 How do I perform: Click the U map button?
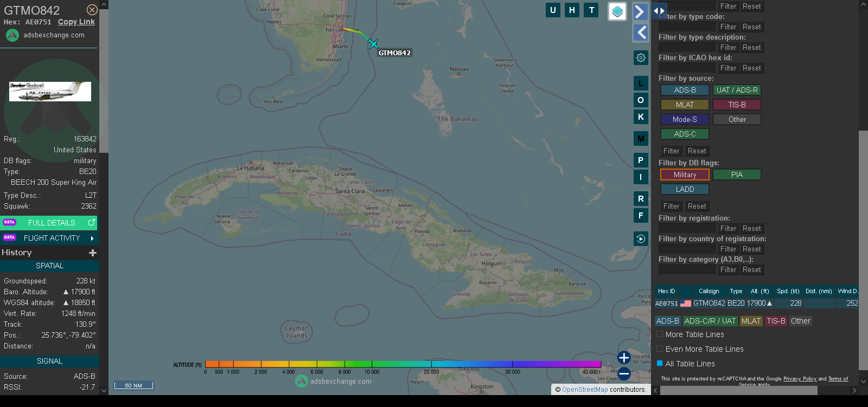(553, 10)
